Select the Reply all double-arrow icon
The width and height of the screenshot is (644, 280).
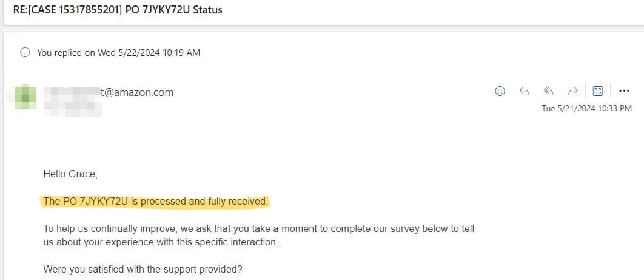[x=548, y=91]
